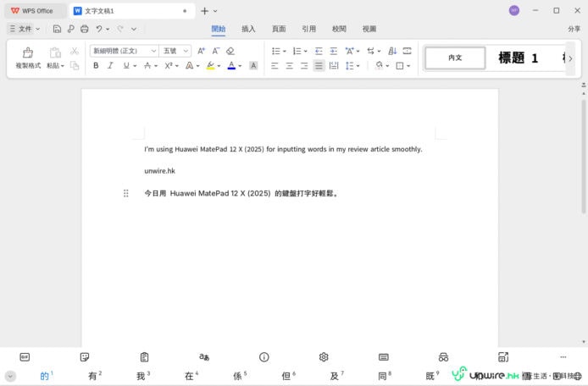Click the paragraph drag handle beside Chinese line
The image size is (588, 386).
pos(126,193)
